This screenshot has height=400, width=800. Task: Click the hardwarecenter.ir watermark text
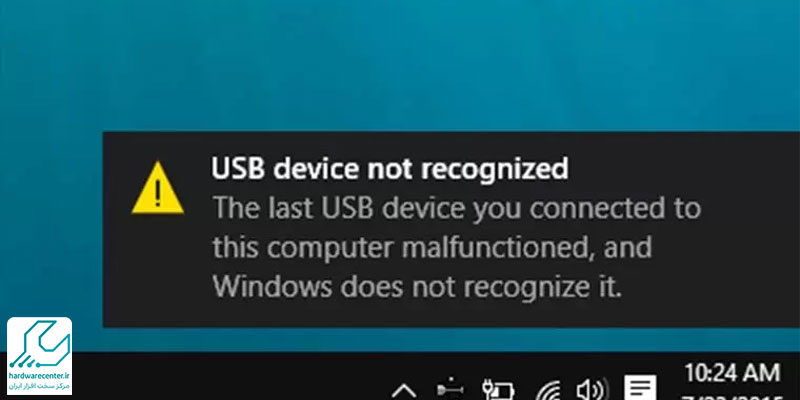pos(39,376)
